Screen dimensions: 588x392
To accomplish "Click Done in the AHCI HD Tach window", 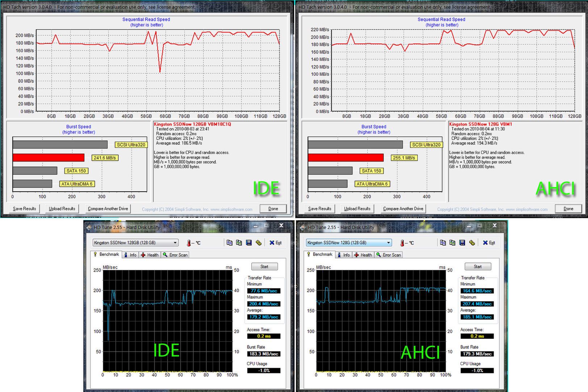I will [x=568, y=209].
